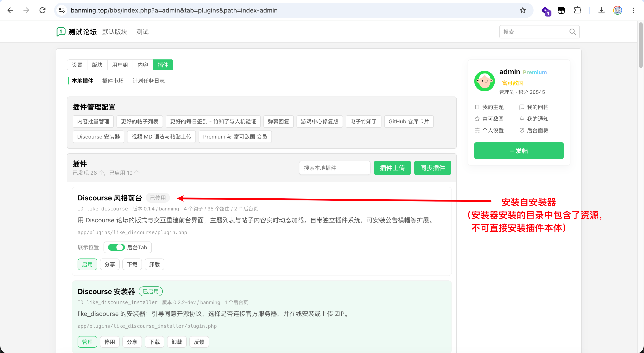Screen dimensions: 644x353
Task: Share the Discourse 风格前台 plugin
Action: click(x=110, y=264)
